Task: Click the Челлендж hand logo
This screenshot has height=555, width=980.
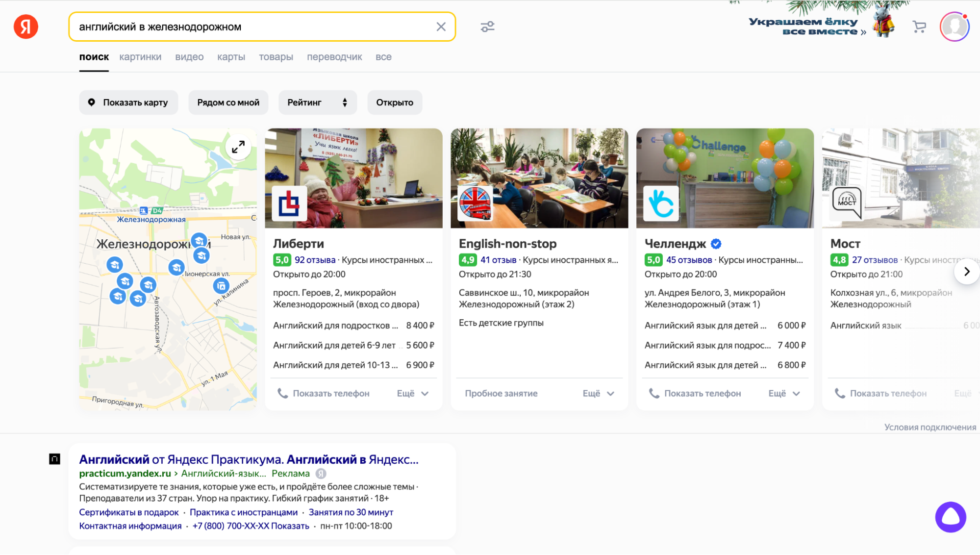Action: point(661,203)
